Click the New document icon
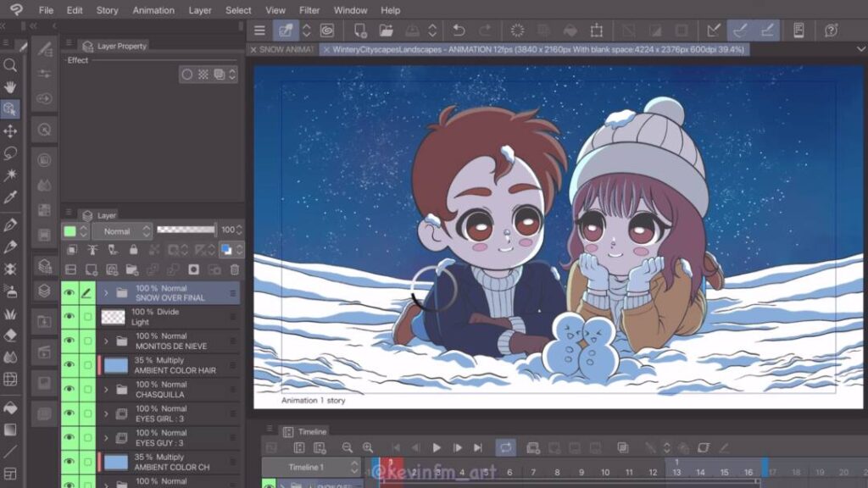 (359, 30)
